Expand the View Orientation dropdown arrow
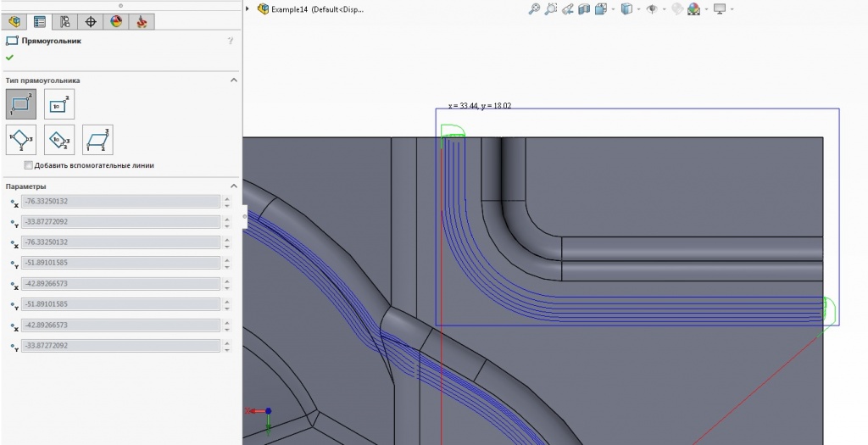The image size is (868, 445). [613, 9]
